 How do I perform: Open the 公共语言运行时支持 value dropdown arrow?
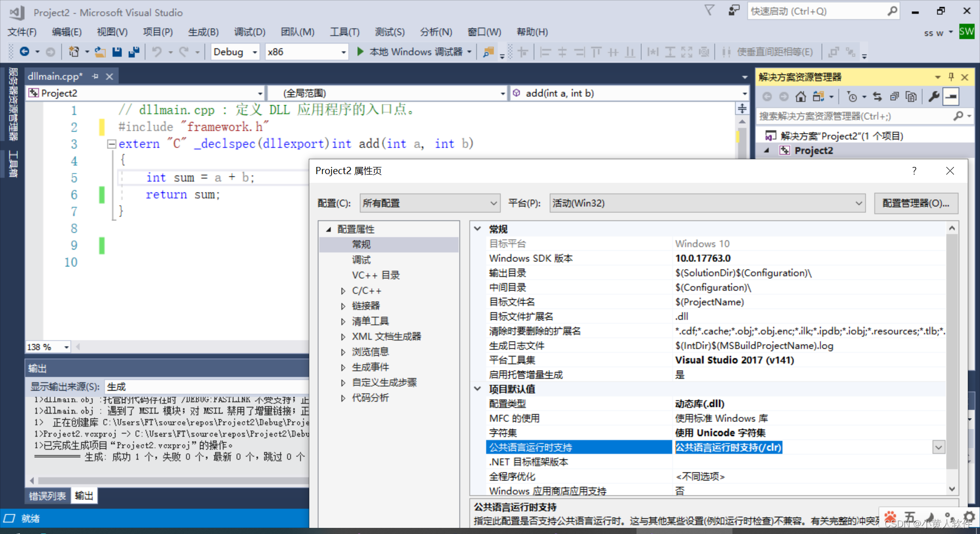pyautogui.click(x=939, y=448)
